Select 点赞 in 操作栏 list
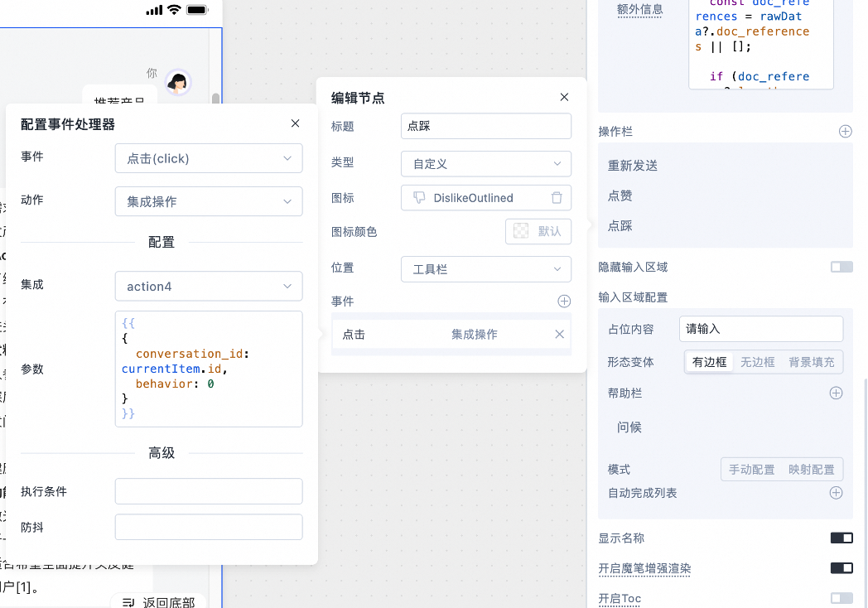 point(620,195)
